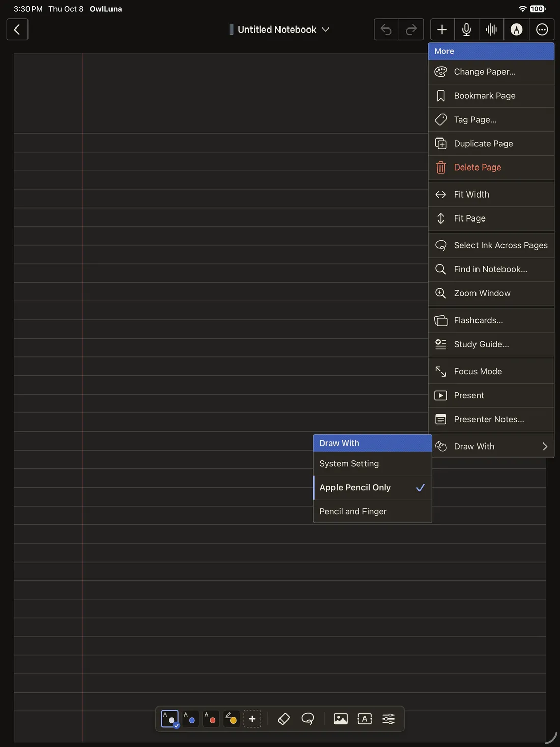
Task: Select Pencil and Finger option
Action: 372,511
